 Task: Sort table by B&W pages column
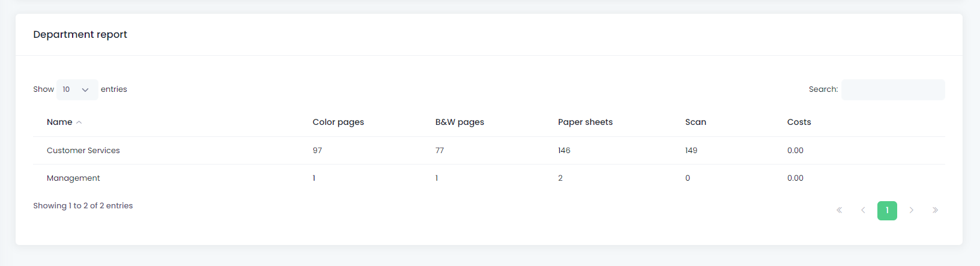460,122
